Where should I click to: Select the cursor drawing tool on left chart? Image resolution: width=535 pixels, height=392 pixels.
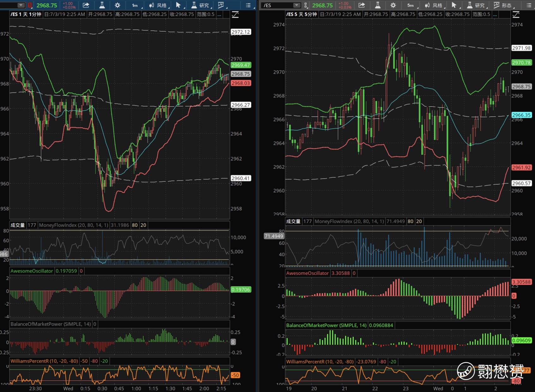[x=178, y=5]
